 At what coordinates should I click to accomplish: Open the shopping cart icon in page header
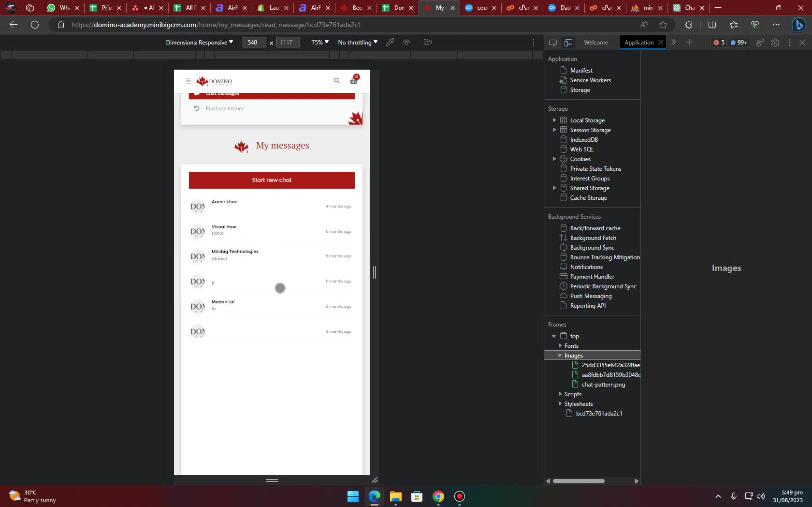coord(353,81)
